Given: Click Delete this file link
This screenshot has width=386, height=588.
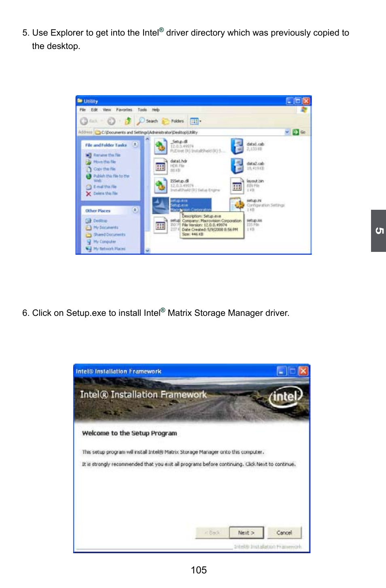Looking at the screenshot, I should [x=106, y=194].
